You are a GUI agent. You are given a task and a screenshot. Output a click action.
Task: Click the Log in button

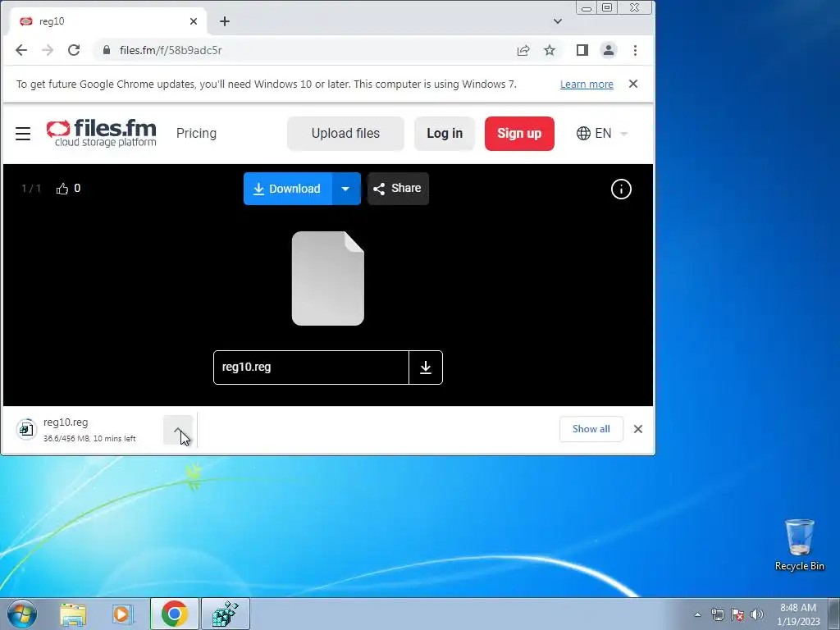(445, 134)
